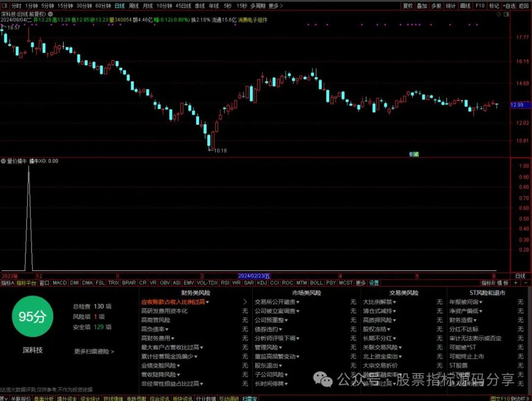This screenshot has height=401, width=532.
Task: Switch to 扫雷宝 bottom tab
Action: [x=250, y=398]
